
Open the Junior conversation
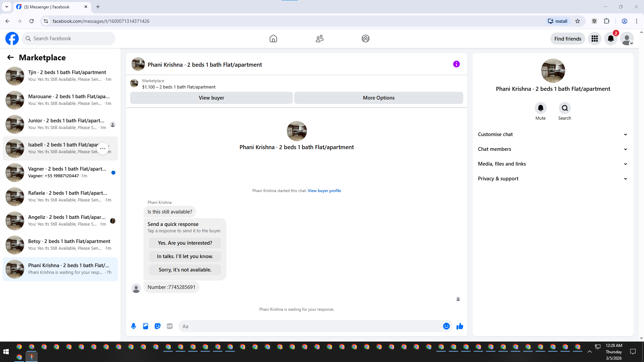click(x=60, y=124)
